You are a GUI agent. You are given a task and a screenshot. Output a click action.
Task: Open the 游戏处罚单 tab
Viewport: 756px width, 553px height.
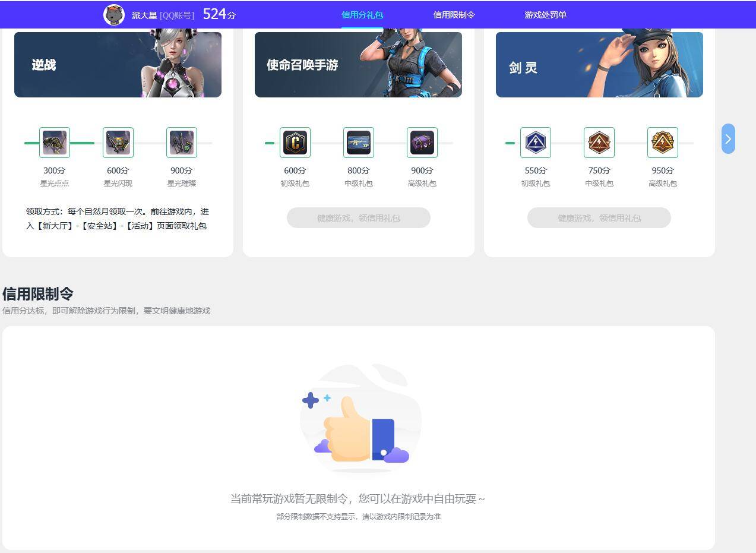coord(545,14)
